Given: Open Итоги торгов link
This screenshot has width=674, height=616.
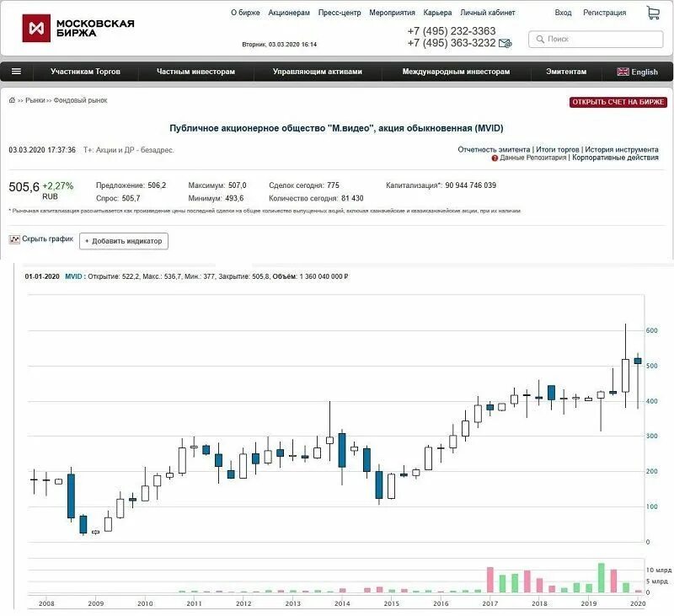Looking at the screenshot, I should coord(558,150).
